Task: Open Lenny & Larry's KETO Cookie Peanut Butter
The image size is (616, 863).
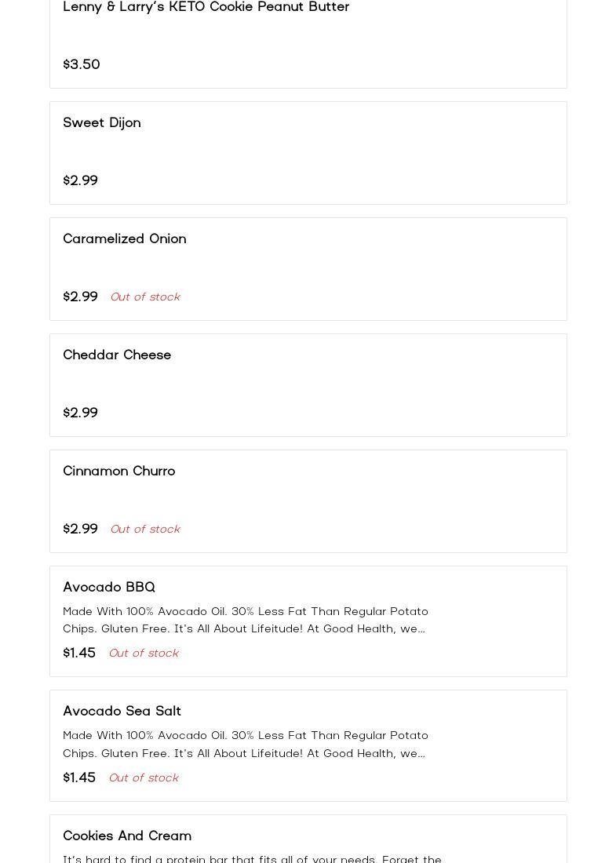Action: pos(206,7)
